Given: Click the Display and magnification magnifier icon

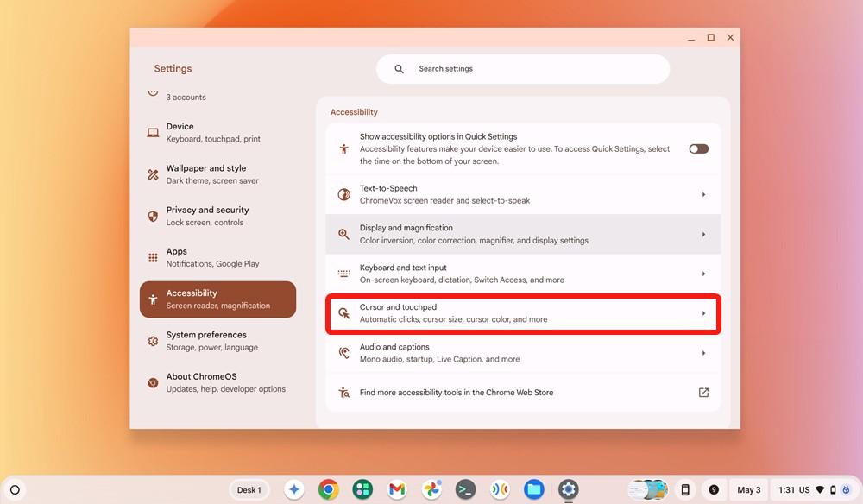Looking at the screenshot, I should pos(344,234).
